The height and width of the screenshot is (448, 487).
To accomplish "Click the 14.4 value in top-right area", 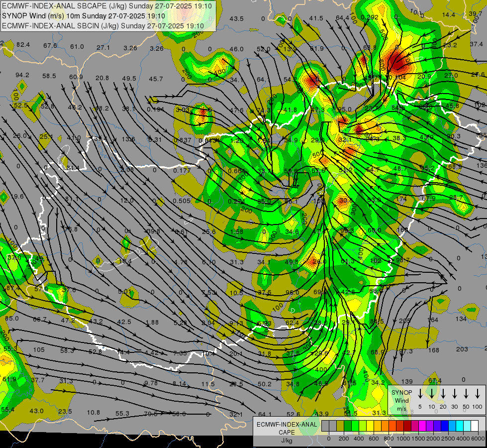I will (x=449, y=14).
